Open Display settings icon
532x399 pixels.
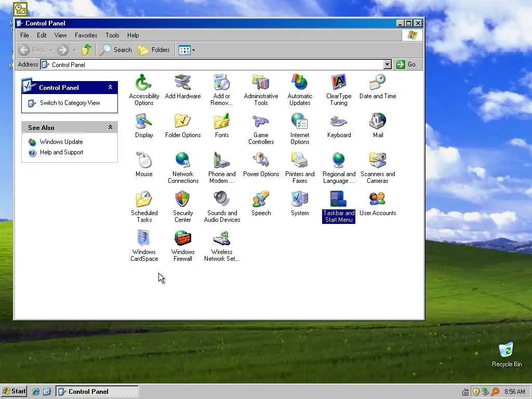coord(144,122)
